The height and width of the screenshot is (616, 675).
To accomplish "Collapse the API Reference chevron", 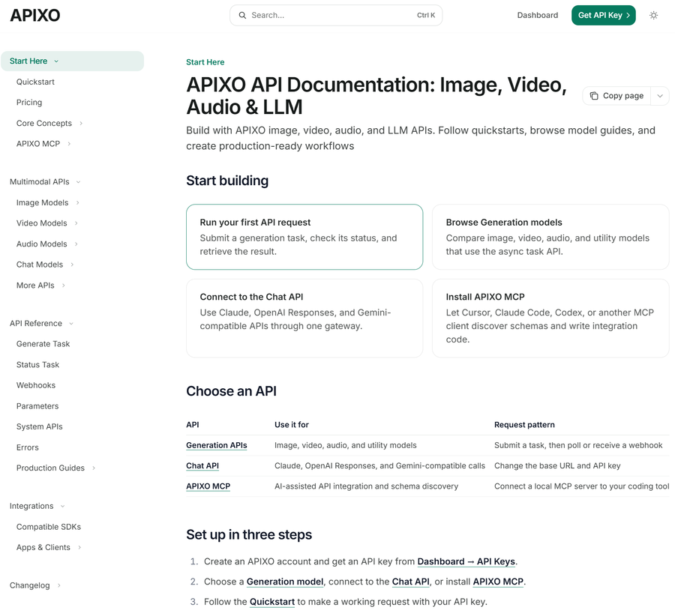I will click(x=71, y=324).
